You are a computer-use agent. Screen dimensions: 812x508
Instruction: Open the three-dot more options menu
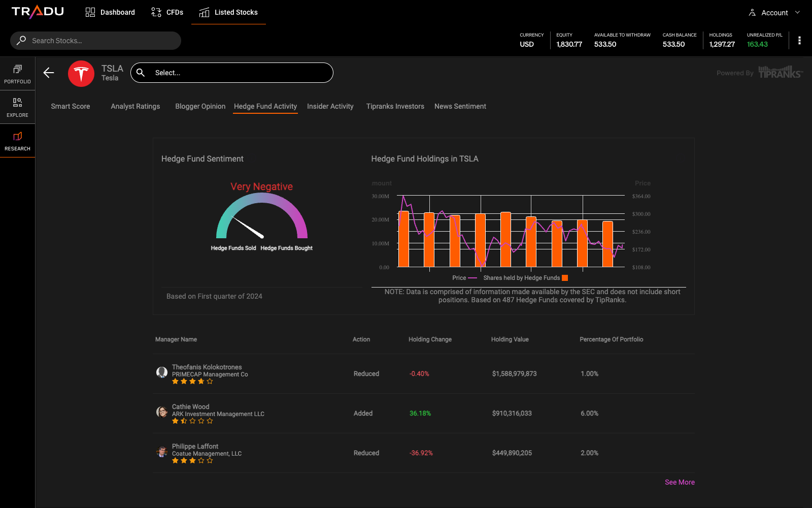[x=799, y=41]
